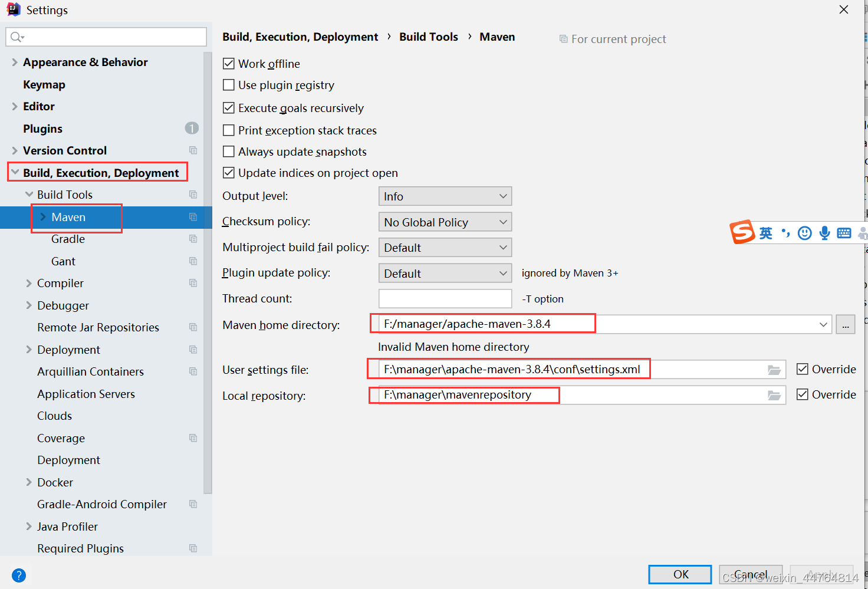Toggle Override for Local repository
The image size is (868, 589).
803,394
